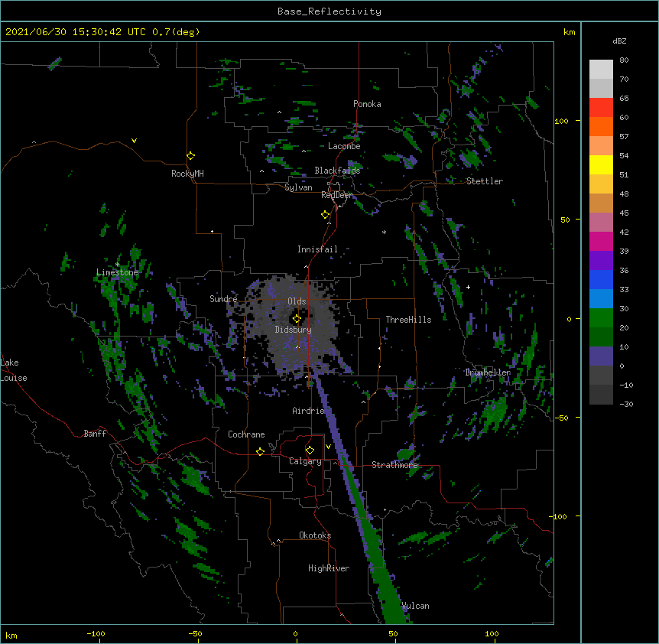The width and height of the screenshot is (659, 644).
Task: Click the RockyMH map label
Action: pyautogui.click(x=187, y=174)
